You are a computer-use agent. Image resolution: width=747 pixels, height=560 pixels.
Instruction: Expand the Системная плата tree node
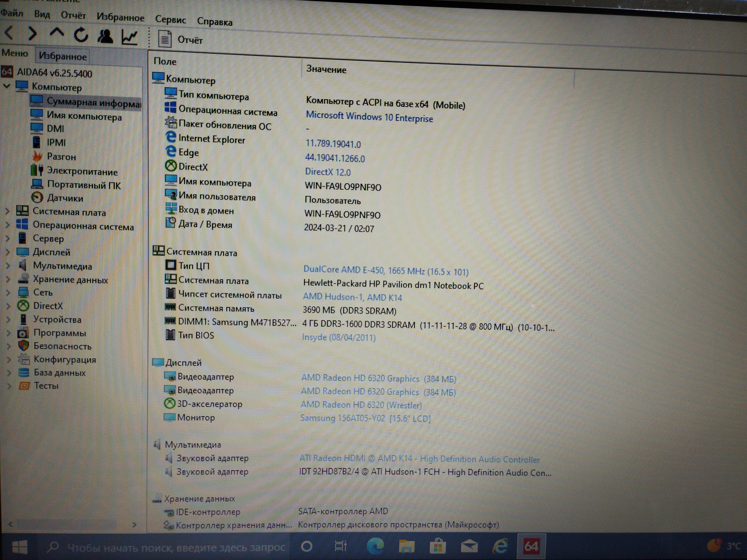click(7, 211)
